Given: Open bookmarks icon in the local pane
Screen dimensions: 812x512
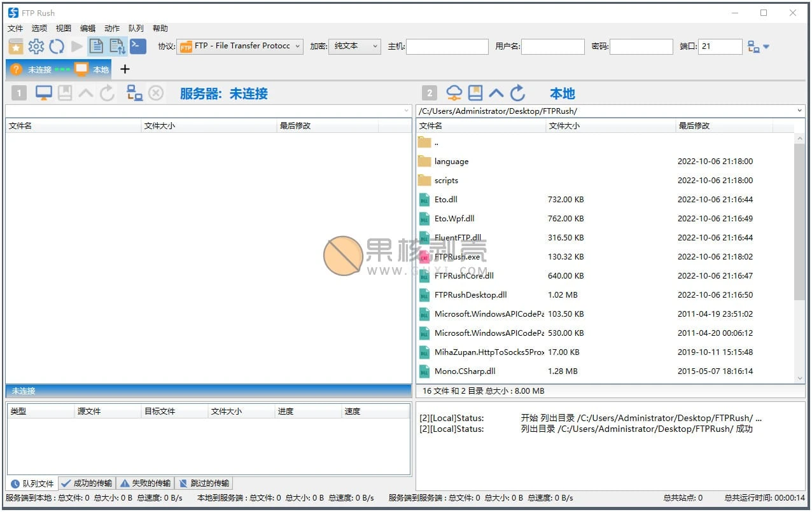Looking at the screenshot, I should (x=475, y=93).
